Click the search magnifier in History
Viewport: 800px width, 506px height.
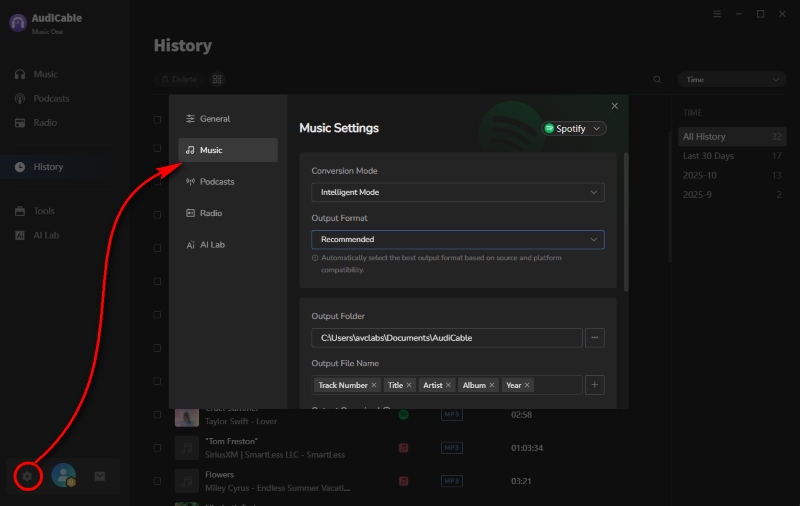(x=657, y=80)
